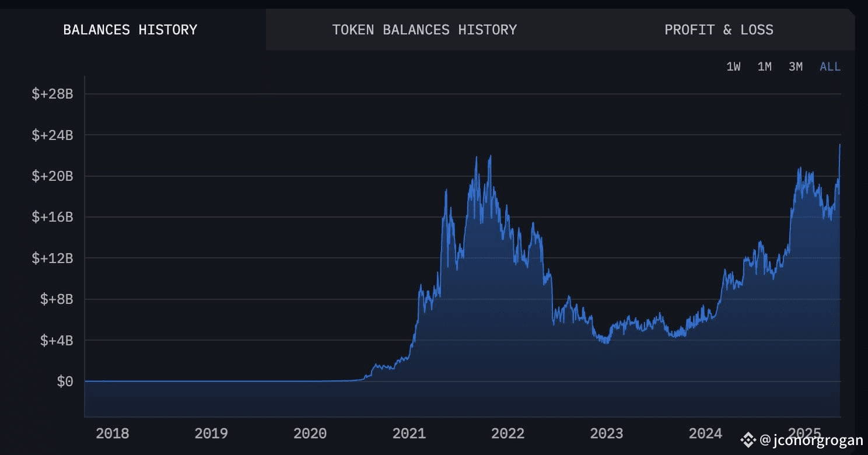This screenshot has height=455, width=868.
Task: Click the 2023 year label
Action: [607, 433]
